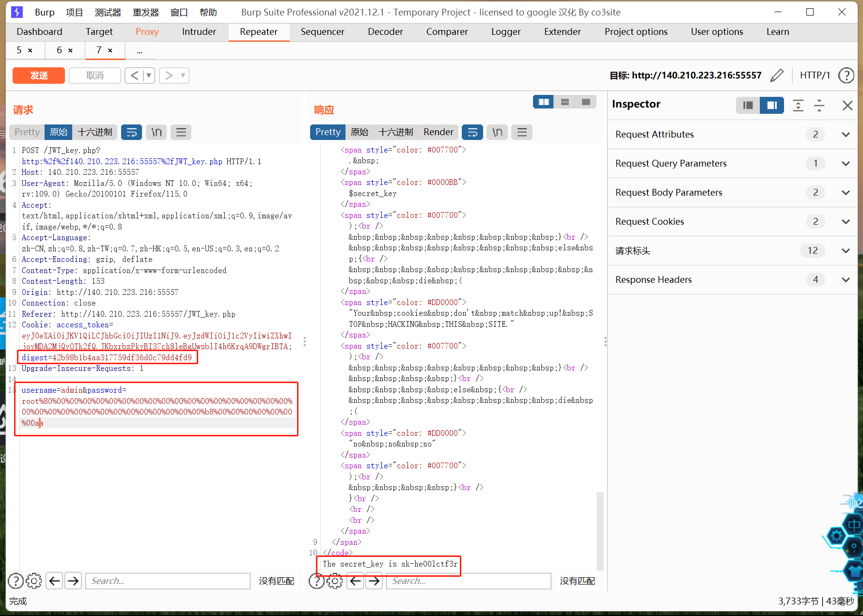Click the HTTP/1 protocol label
Viewport: 863px width, 616px height.
(815, 75)
